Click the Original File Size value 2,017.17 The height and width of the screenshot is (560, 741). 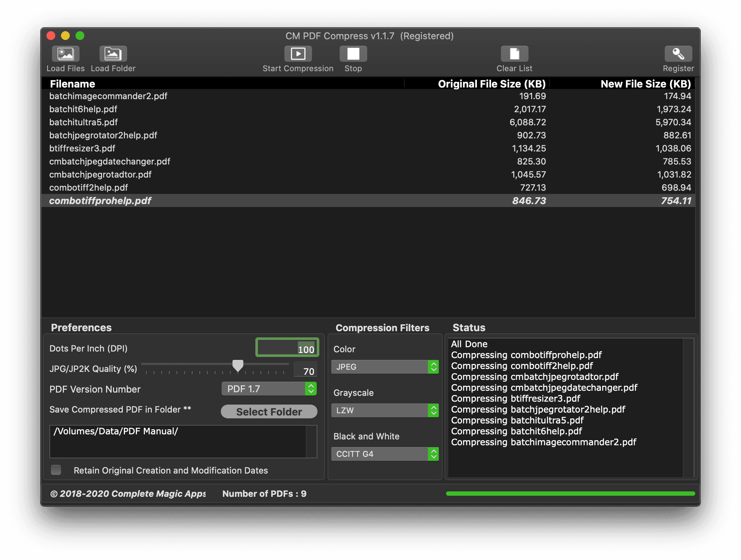tap(530, 109)
